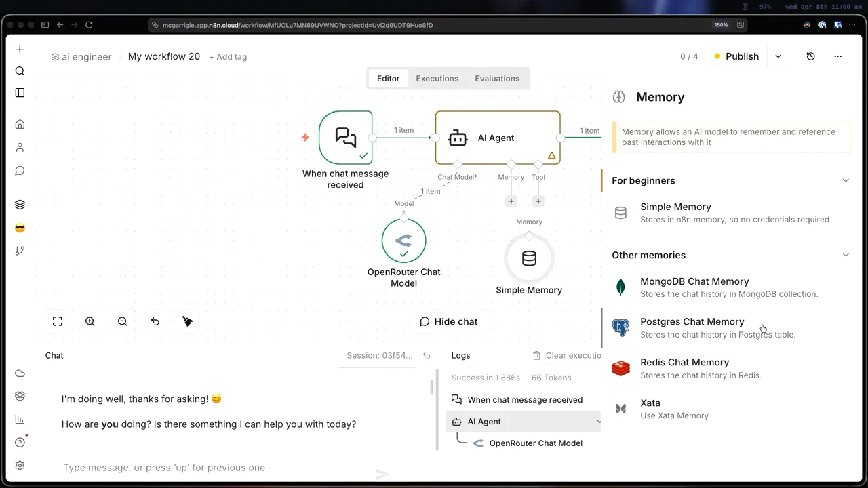Click the plus icon in left sidebar
This screenshot has height=488, width=868.
tap(20, 49)
